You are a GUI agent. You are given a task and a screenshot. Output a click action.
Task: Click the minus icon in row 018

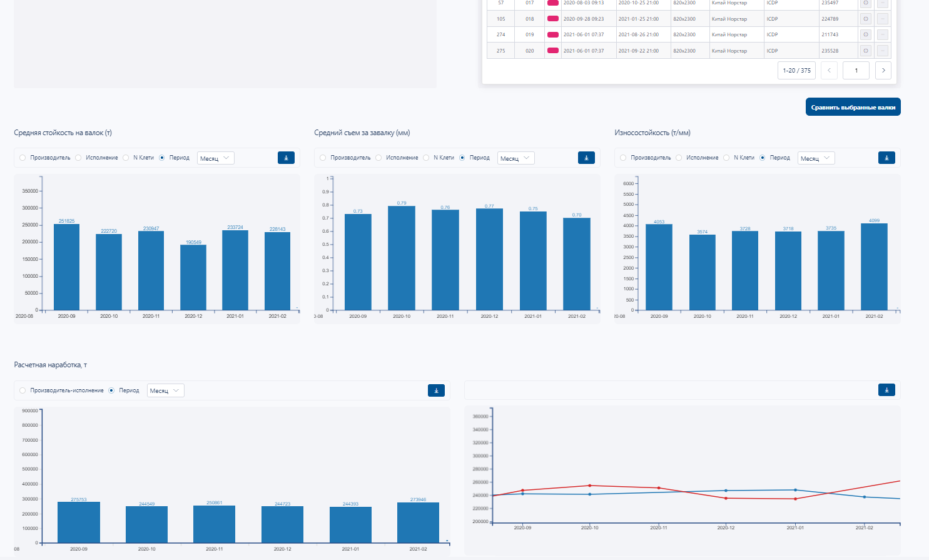(883, 19)
